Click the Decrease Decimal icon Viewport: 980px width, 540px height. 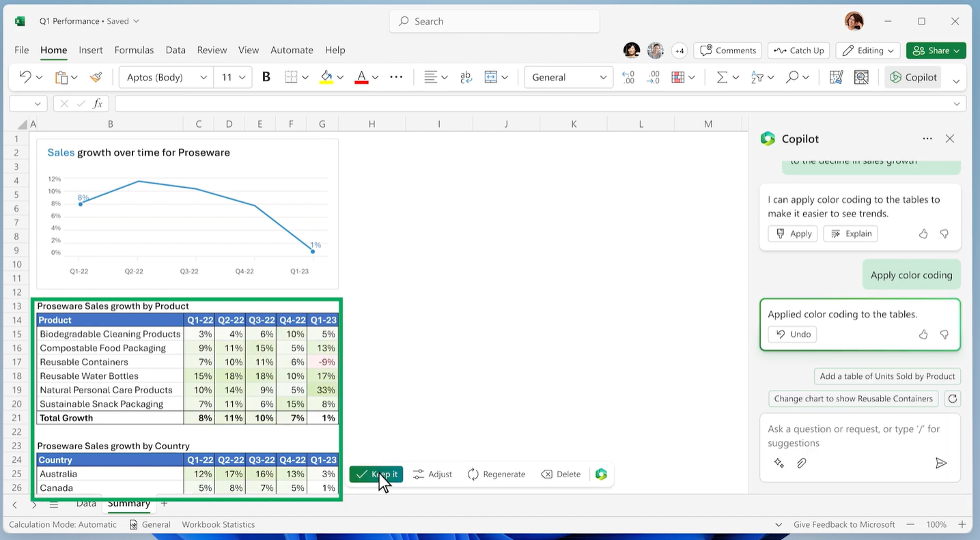654,77
